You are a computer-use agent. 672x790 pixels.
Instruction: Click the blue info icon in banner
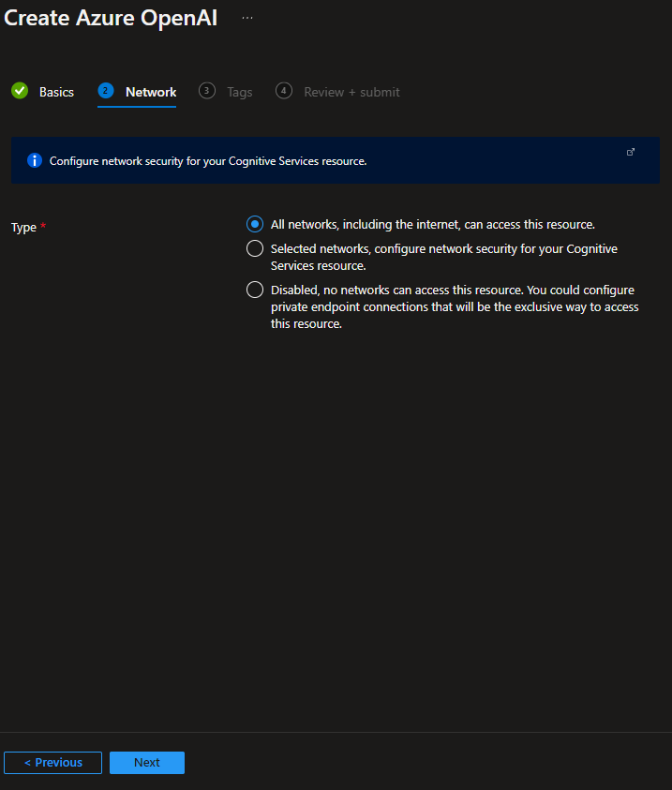tap(35, 160)
